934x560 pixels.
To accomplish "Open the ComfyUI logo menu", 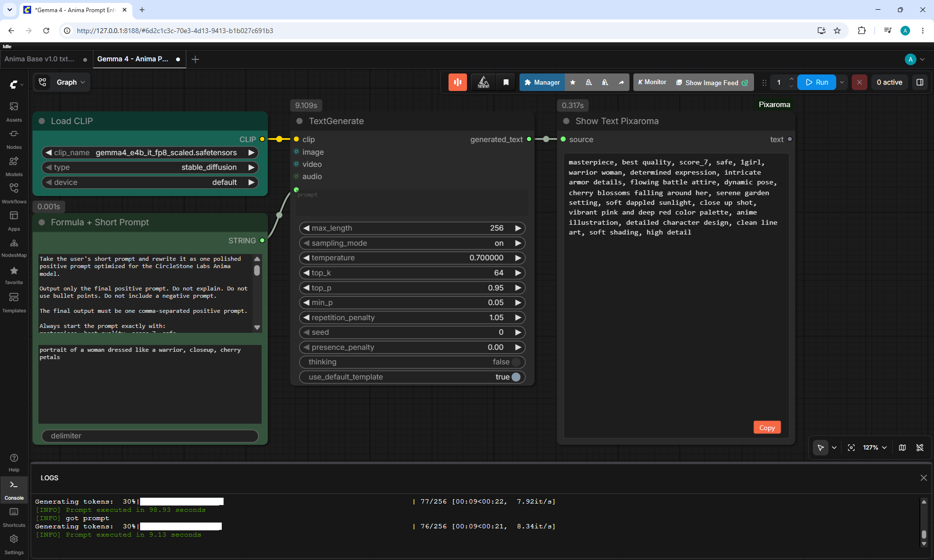I will point(16,84).
